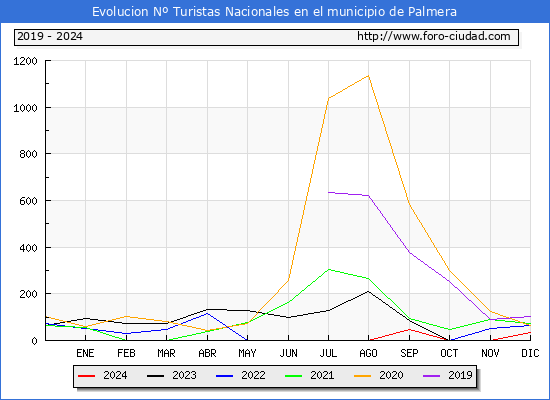The width and height of the screenshot is (550, 400).
Task: Click the 1000 y-axis value
Action: (x=25, y=108)
